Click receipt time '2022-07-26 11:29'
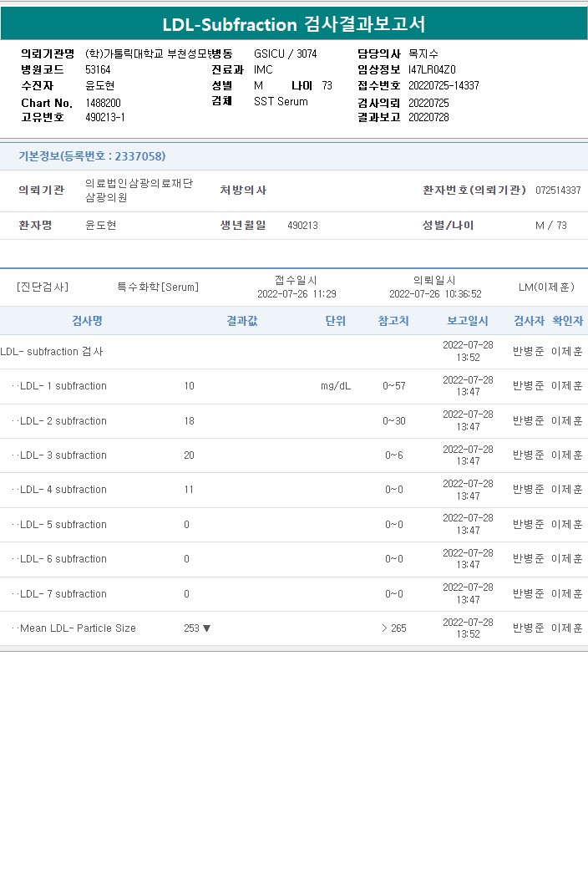The image size is (588, 890). coord(297,294)
